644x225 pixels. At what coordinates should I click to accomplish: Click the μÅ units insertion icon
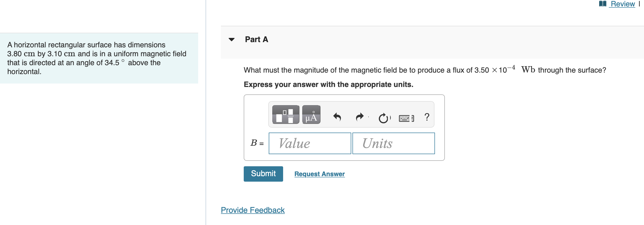click(x=312, y=114)
